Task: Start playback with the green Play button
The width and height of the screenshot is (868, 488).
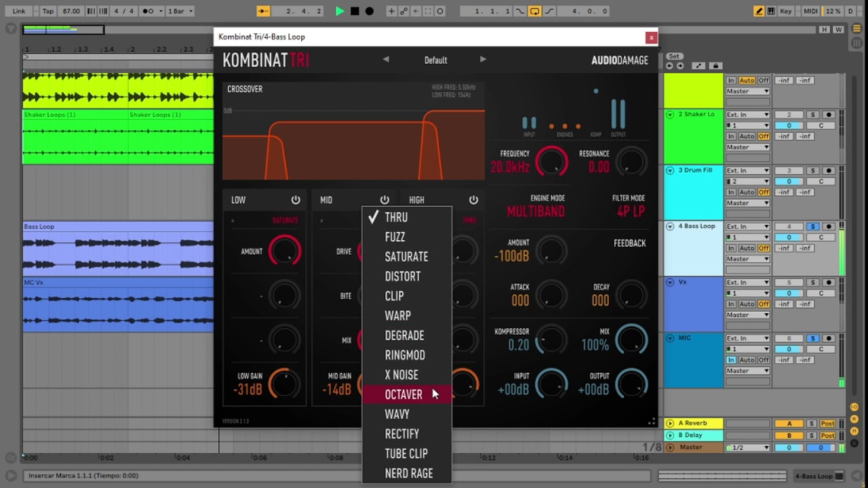Action: [x=340, y=11]
